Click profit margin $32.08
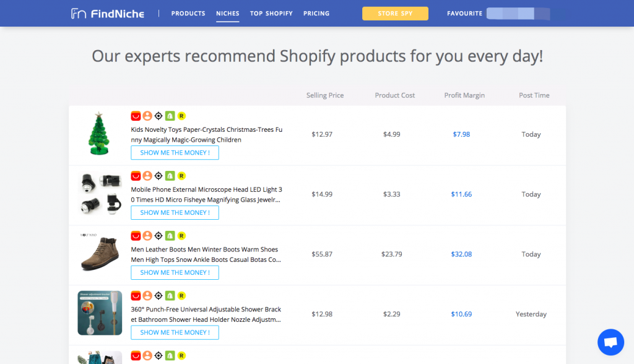 point(461,254)
